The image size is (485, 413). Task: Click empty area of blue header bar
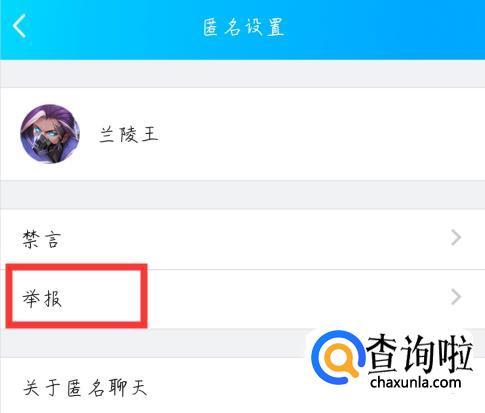pos(383,28)
